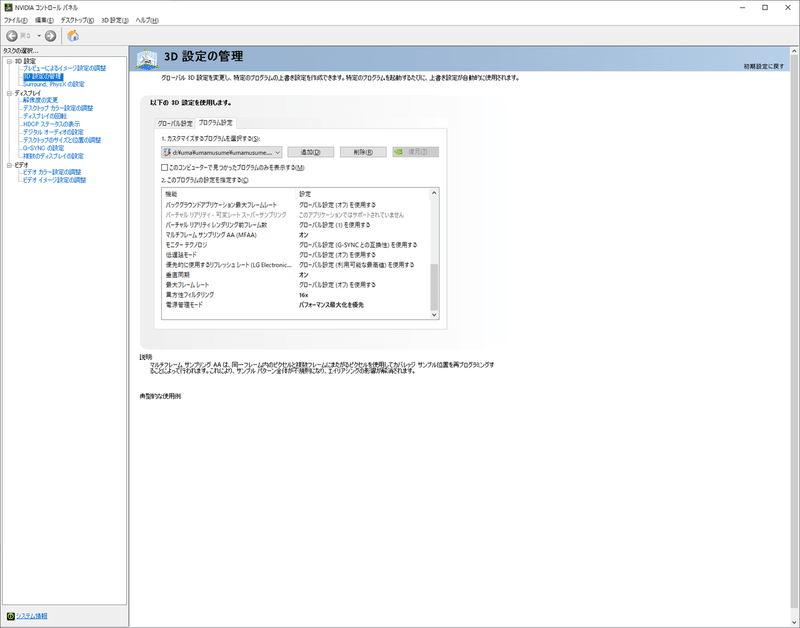This screenshot has height=628, width=800.
Task: Click the 削除 button
Action: (x=363, y=152)
